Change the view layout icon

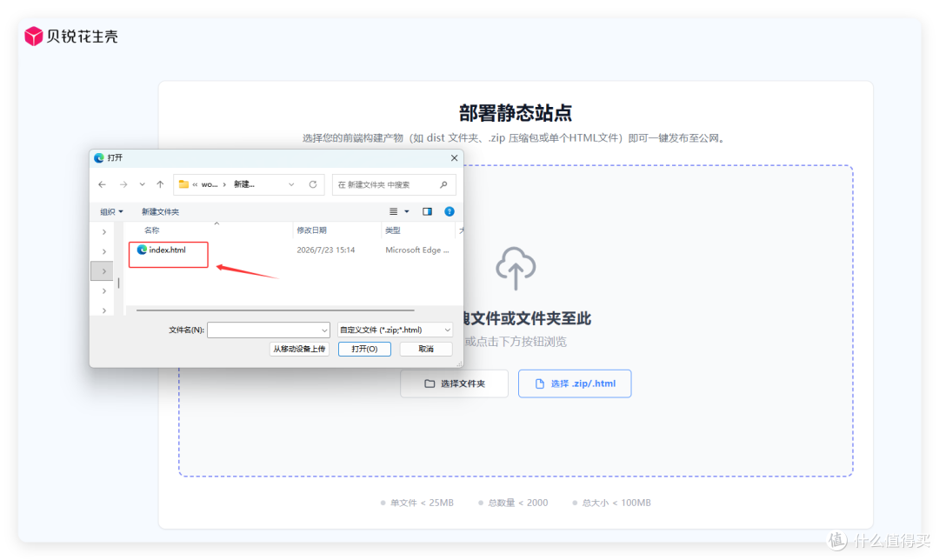point(394,211)
